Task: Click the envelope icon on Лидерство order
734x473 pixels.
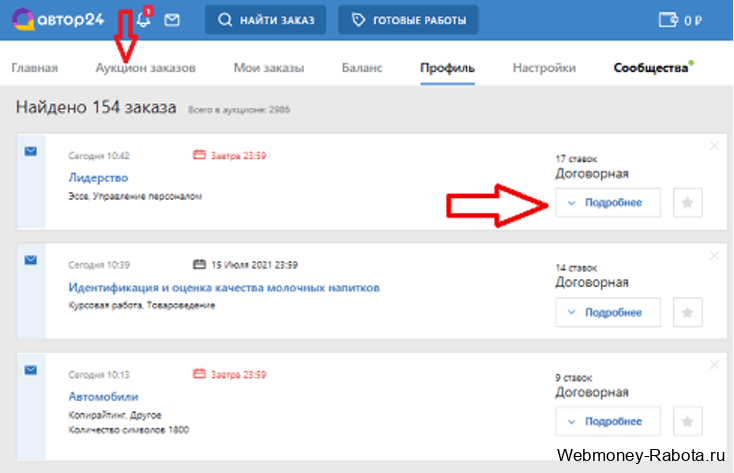Action: pos(31,151)
